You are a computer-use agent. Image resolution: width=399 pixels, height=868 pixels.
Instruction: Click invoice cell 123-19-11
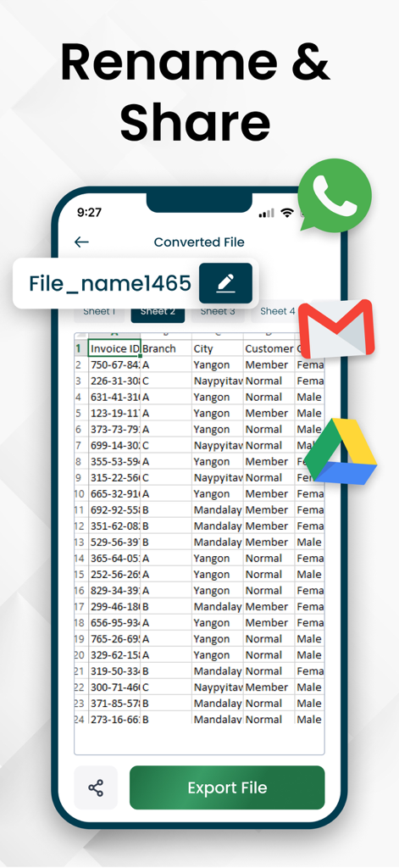[114, 413]
